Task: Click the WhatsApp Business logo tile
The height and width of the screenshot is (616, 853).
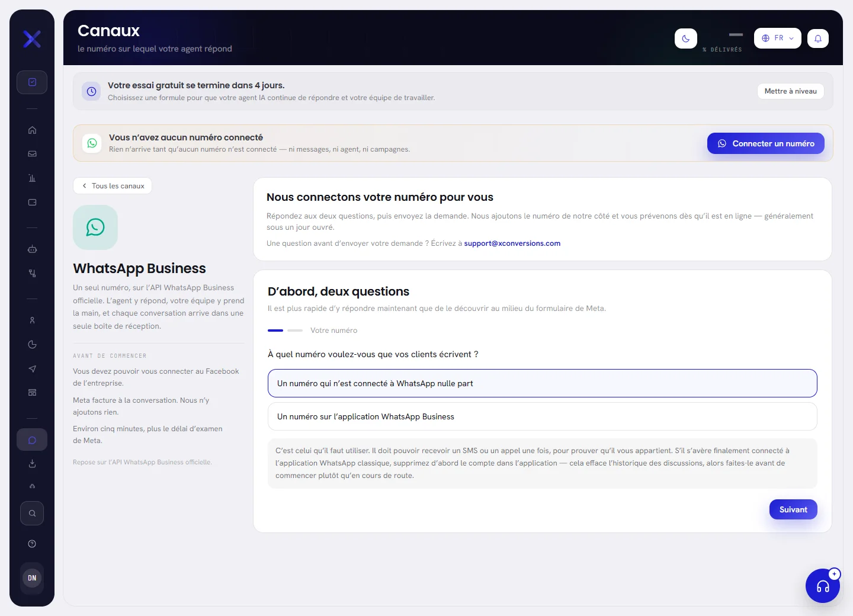Action: tap(95, 227)
